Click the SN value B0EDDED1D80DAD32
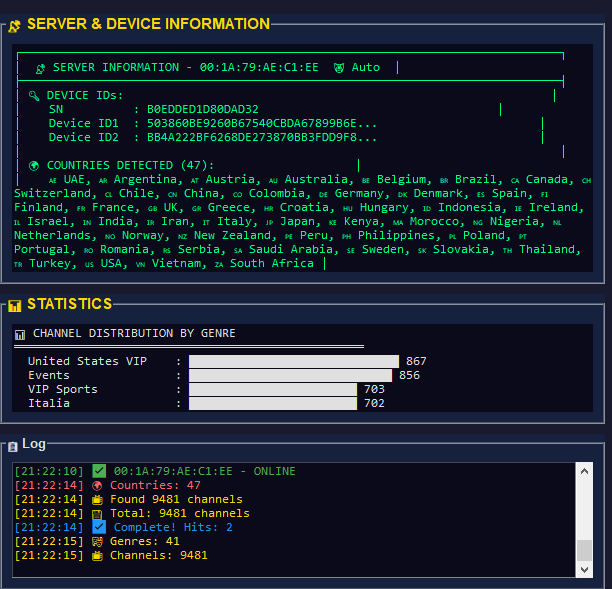Screen dimensions: 612x589 tap(203, 109)
